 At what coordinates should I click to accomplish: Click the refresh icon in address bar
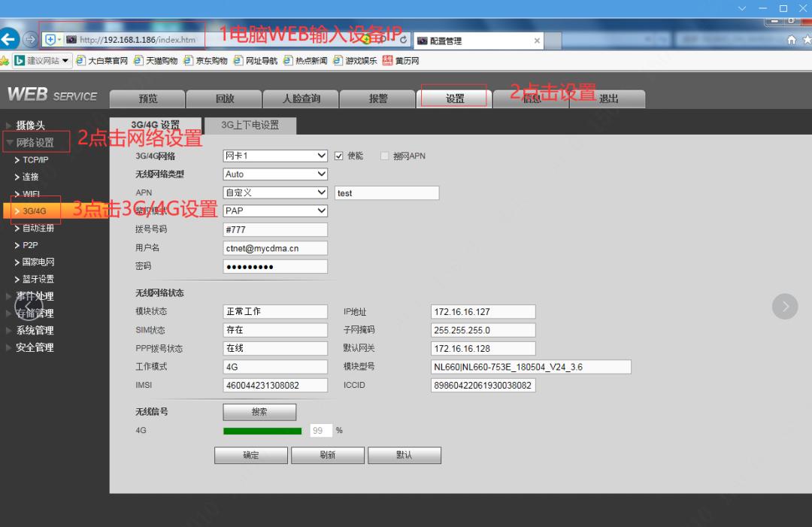pos(403,40)
